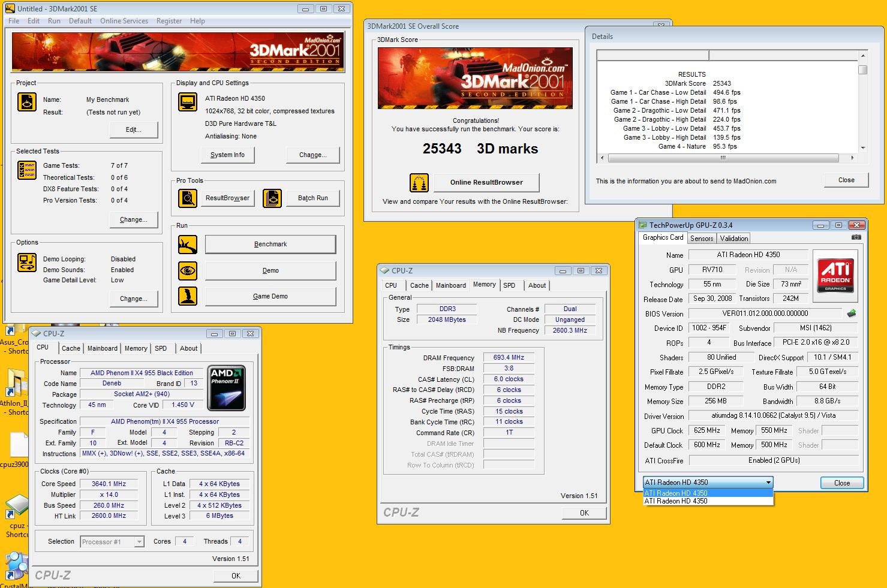Click Change... button under Display and CPU Settings
Viewport: 887px width, 588px height.
pyautogui.click(x=313, y=155)
